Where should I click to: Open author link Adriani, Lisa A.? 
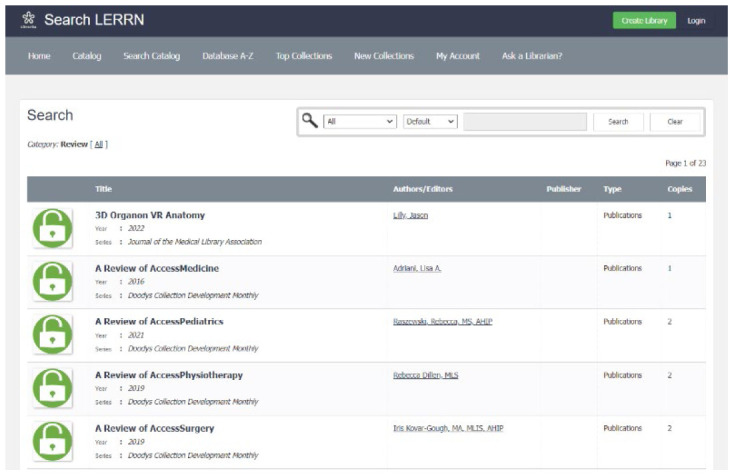[417, 268]
